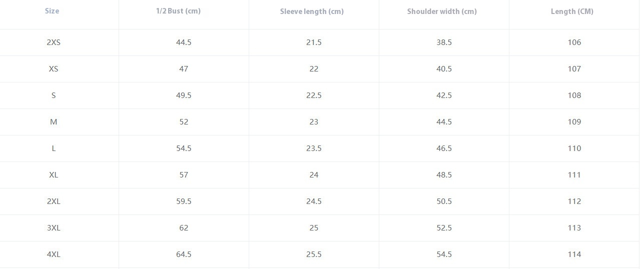The height and width of the screenshot is (269, 644).
Task: Click sleeve length value 23.5
Action: (x=314, y=148)
